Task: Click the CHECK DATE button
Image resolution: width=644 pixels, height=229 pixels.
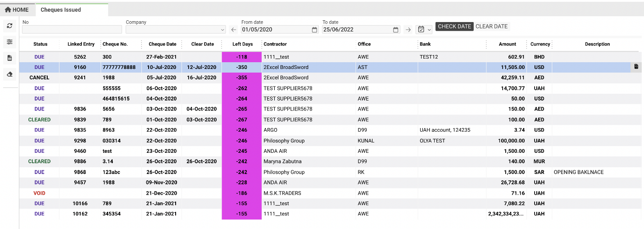Action: coord(454,26)
